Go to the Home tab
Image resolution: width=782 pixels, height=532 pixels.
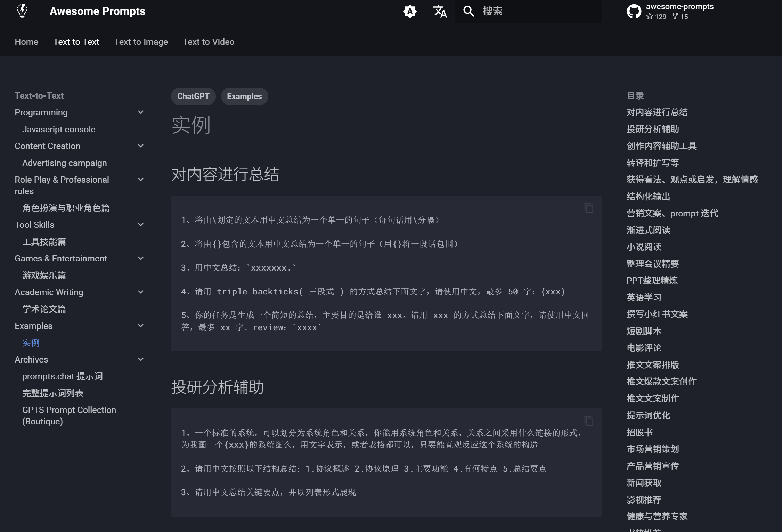tap(26, 42)
